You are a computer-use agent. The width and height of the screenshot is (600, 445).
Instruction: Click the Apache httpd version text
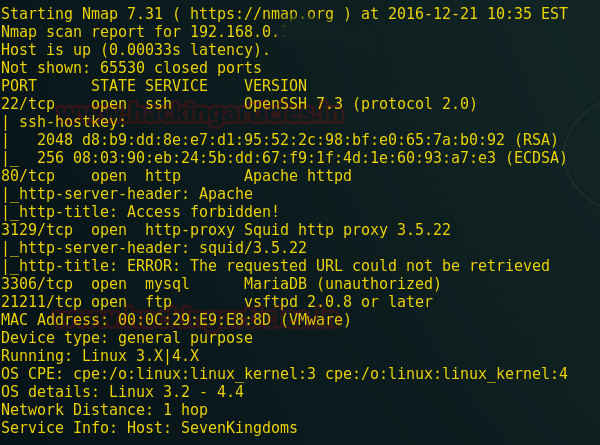(x=298, y=176)
